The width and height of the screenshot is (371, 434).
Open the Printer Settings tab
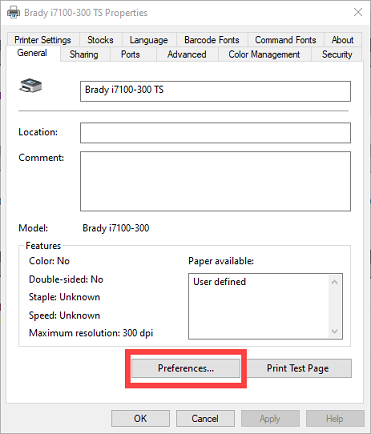click(43, 40)
